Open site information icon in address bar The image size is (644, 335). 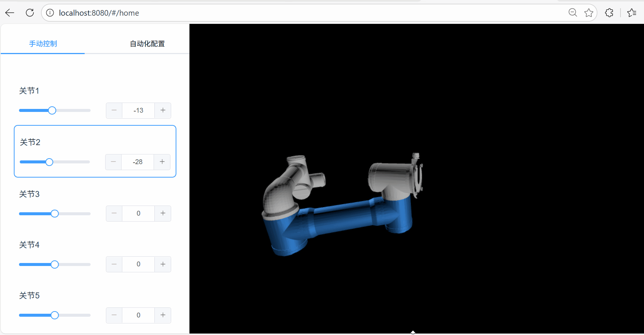pos(50,13)
